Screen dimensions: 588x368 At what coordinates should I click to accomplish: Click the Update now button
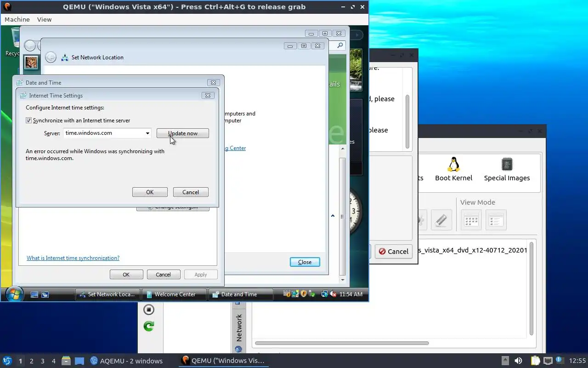pos(183,133)
